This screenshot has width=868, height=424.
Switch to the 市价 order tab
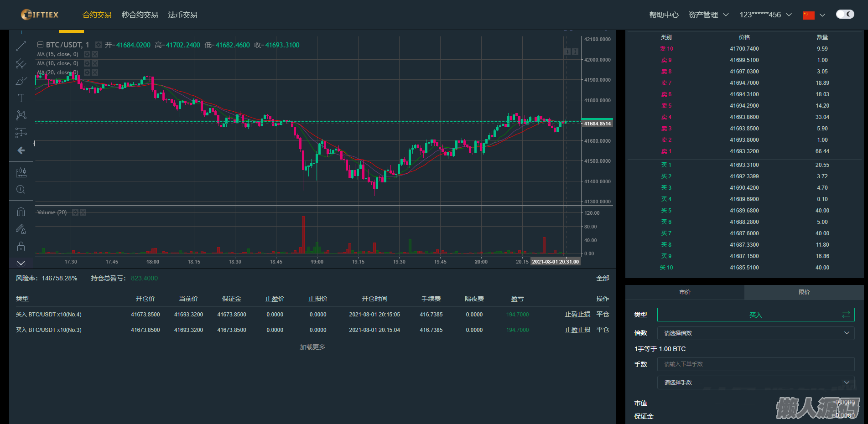coord(685,292)
